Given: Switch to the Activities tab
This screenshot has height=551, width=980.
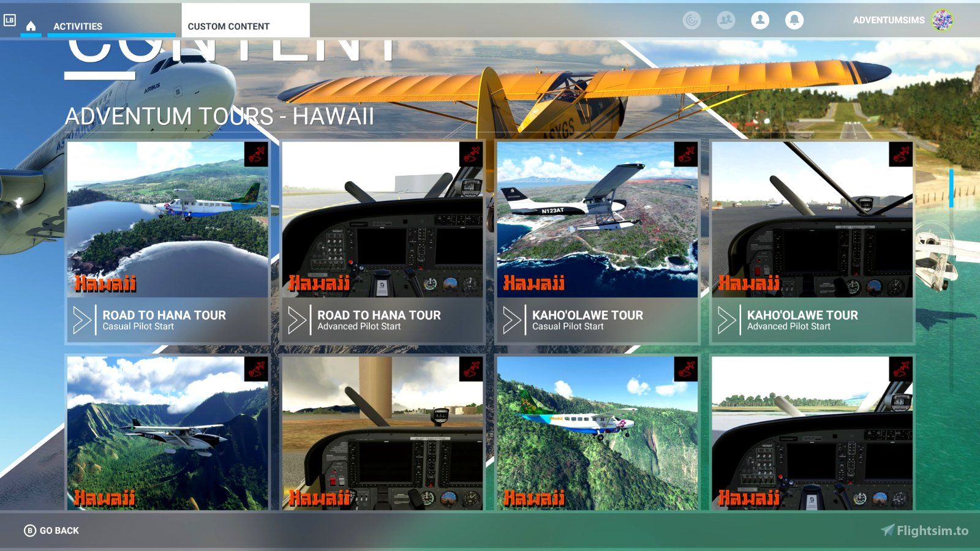Looking at the screenshot, I should 78,26.
